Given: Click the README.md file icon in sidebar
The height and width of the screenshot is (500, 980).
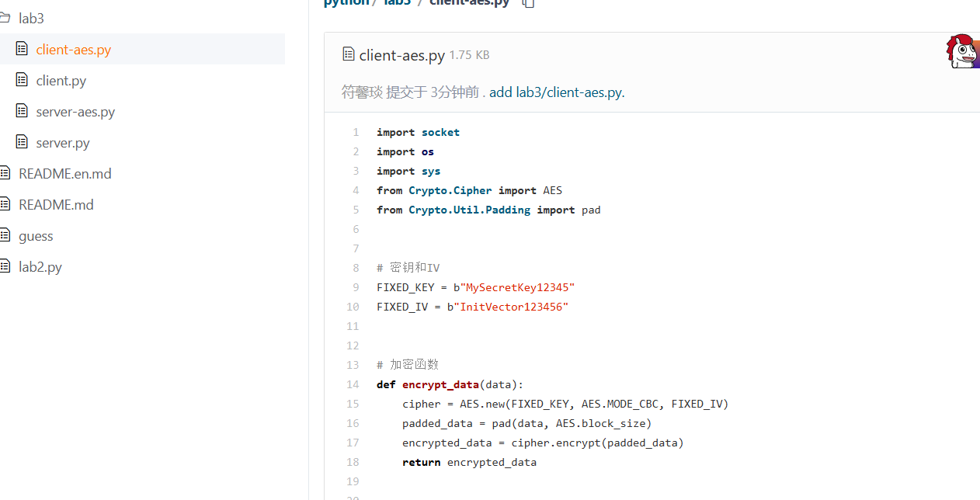Looking at the screenshot, I should click(x=5, y=204).
